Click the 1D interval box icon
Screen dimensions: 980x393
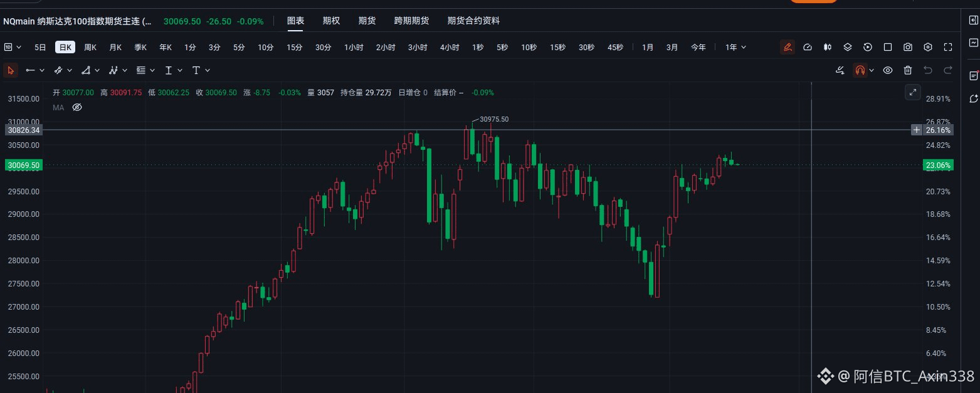pyautogui.click(x=8, y=47)
